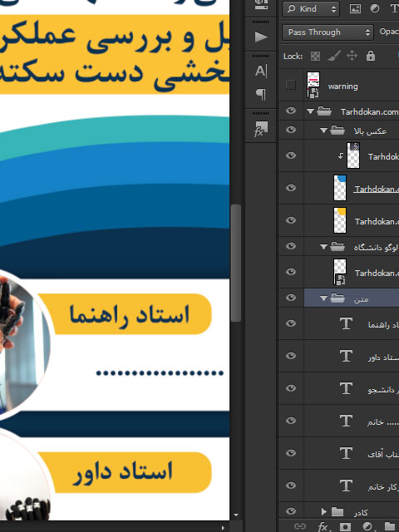Viewport: 399px width, 532px height.
Task: Select the جناب آقای text layer name
Action: click(383, 454)
